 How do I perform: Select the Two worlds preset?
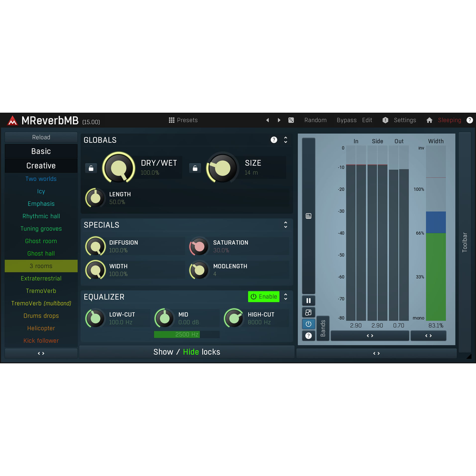(x=41, y=179)
